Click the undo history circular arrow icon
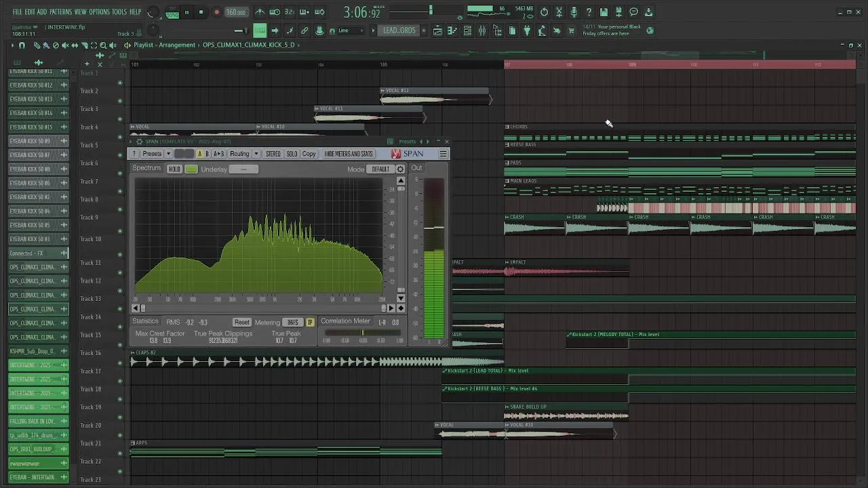Image resolution: width=868 pixels, height=488 pixels. click(x=544, y=12)
